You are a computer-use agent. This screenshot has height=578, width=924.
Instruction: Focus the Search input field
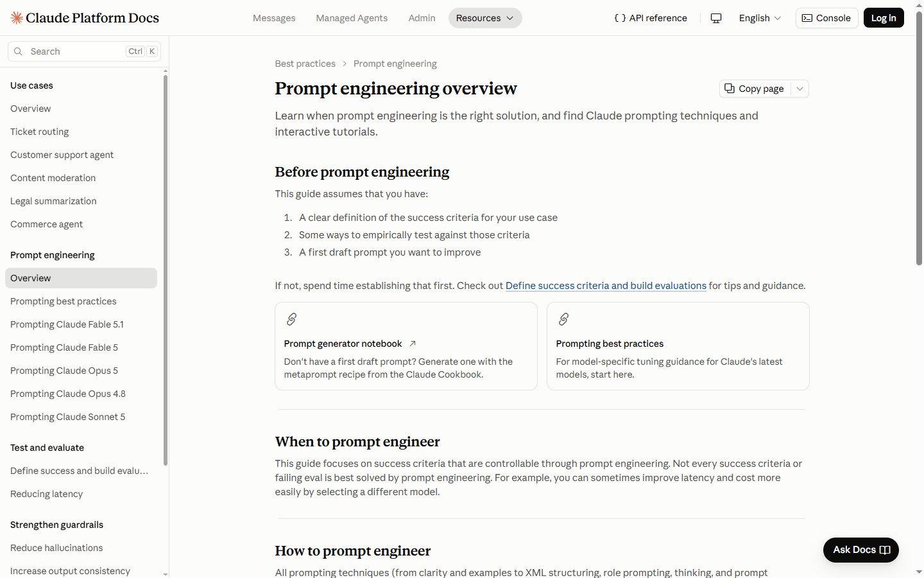point(84,51)
